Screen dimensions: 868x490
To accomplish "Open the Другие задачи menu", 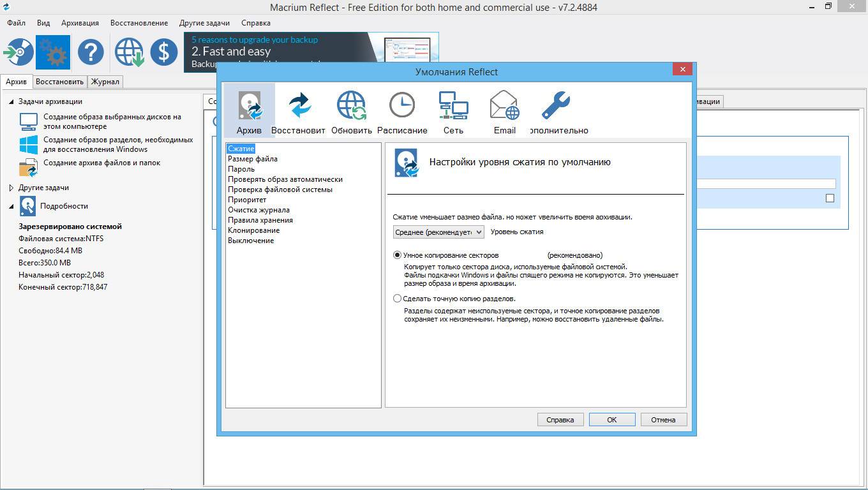I will [x=204, y=23].
